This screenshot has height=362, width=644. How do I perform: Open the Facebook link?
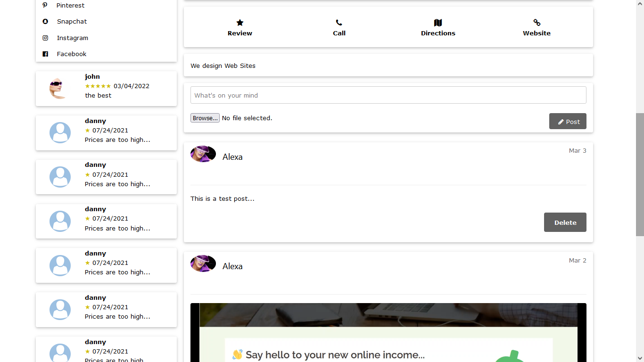pyautogui.click(x=72, y=54)
